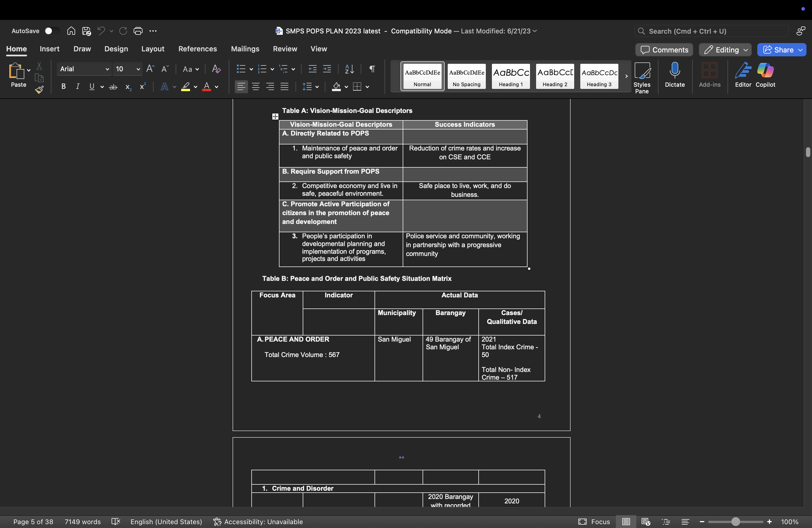Click the 7149 words count
812x528 pixels.
(x=83, y=522)
